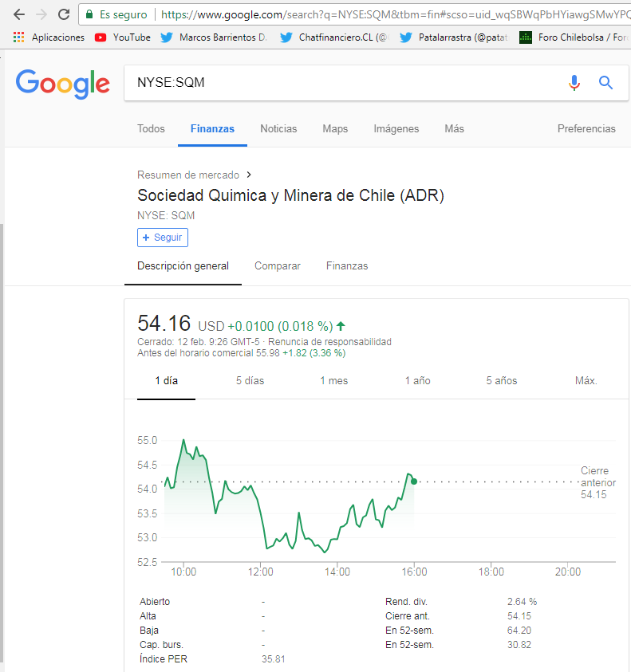This screenshot has height=672, width=631.
Task: Click the NYSE: SQM ticker label
Action: coord(166,215)
